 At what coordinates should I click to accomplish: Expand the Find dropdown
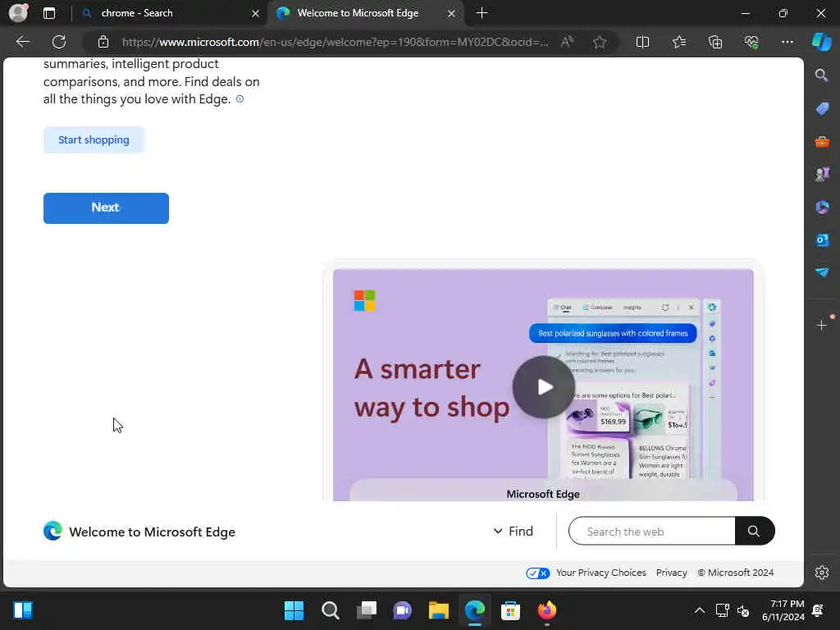click(514, 532)
